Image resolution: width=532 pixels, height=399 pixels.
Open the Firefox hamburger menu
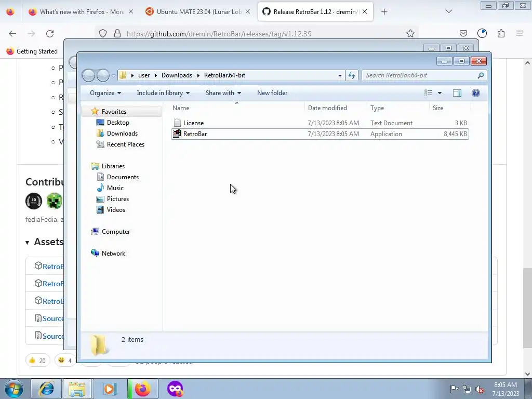click(520, 34)
